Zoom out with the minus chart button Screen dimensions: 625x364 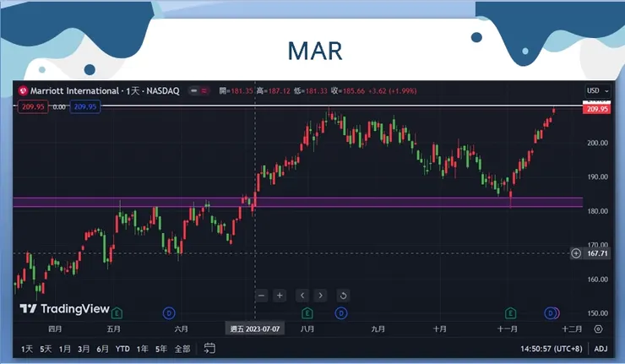point(262,296)
